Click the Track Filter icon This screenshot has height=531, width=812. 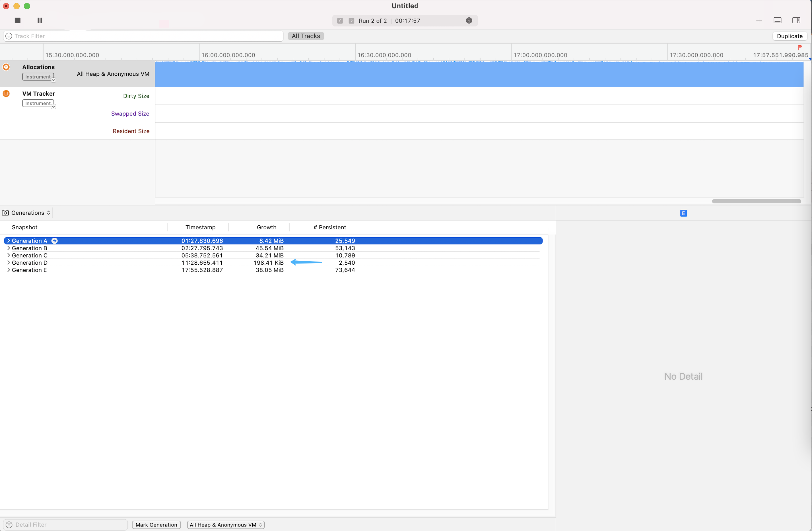click(9, 36)
